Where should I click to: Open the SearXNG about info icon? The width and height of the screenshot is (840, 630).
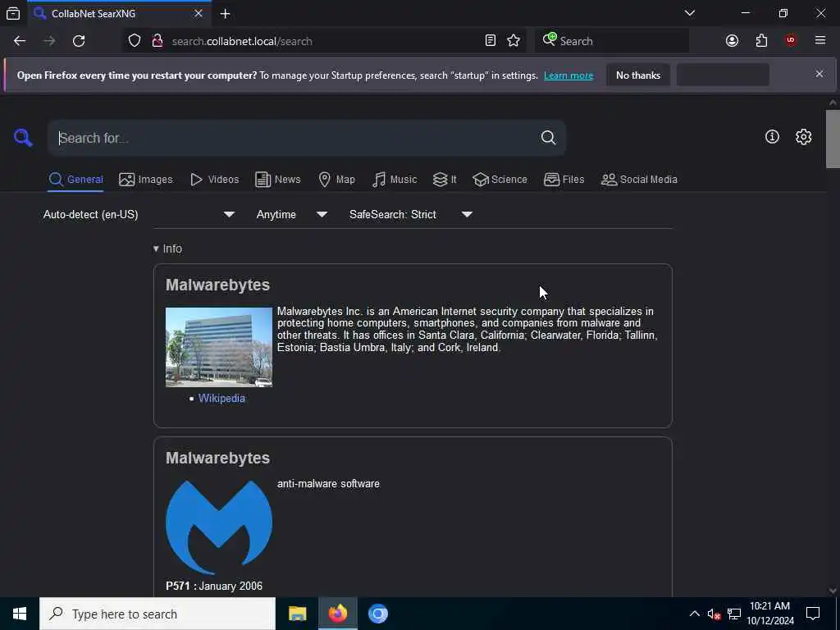pos(772,137)
